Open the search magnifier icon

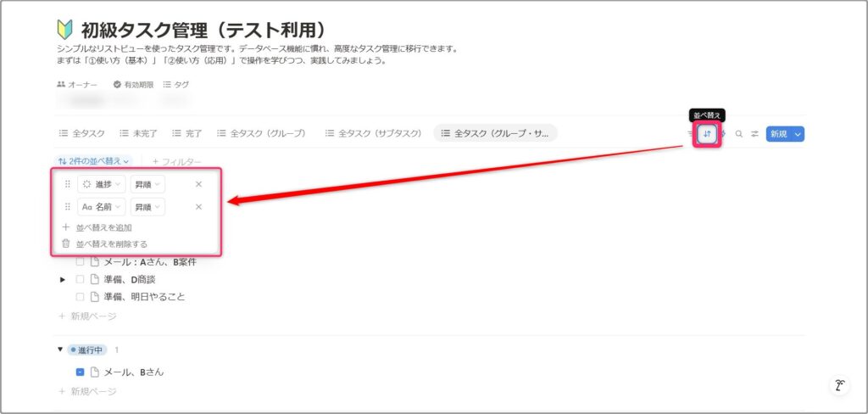(738, 133)
